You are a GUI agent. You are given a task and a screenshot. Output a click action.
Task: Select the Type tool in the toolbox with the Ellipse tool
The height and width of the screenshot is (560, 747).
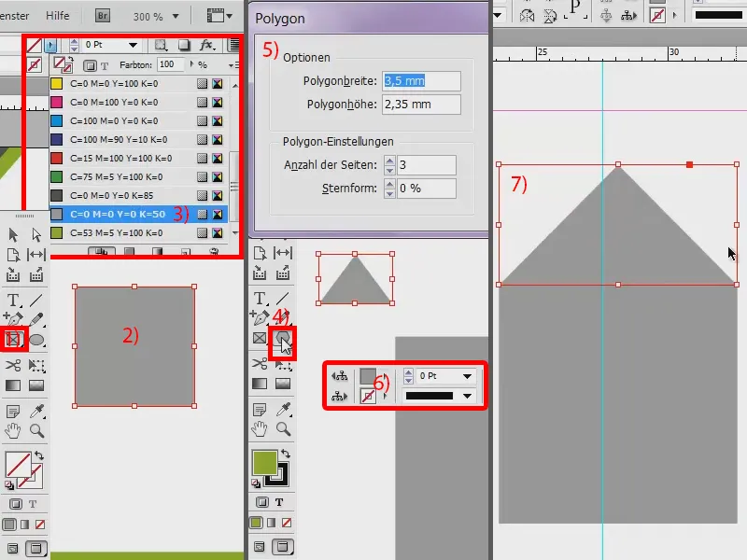pos(13,300)
